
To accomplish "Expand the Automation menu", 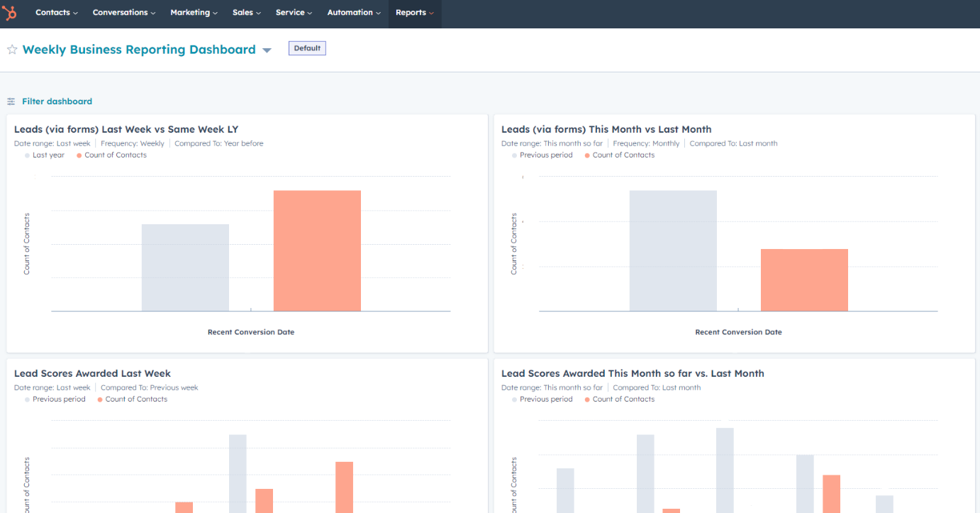I will coord(354,13).
